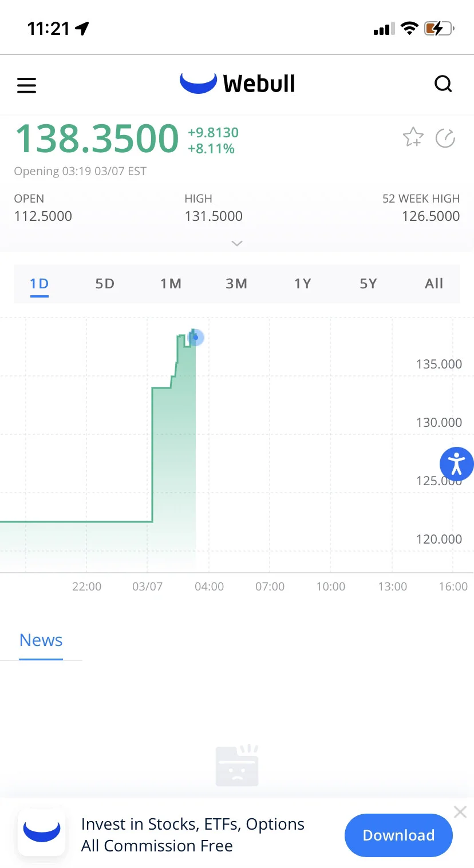Add stock to watchlist star
The image size is (474, 868).
tap(413, 137)
